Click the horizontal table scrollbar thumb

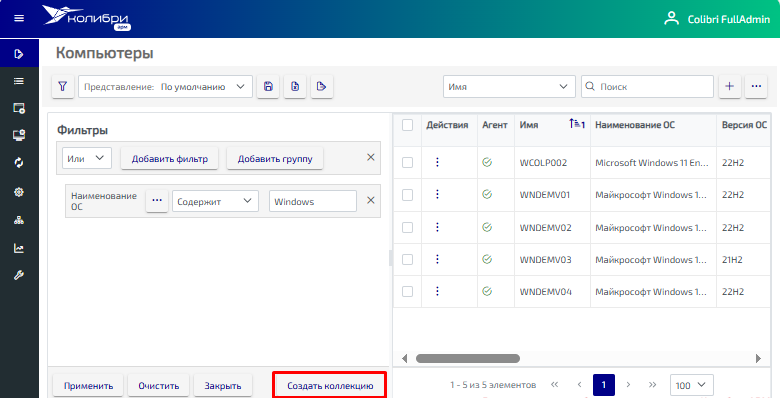[468, 358]
